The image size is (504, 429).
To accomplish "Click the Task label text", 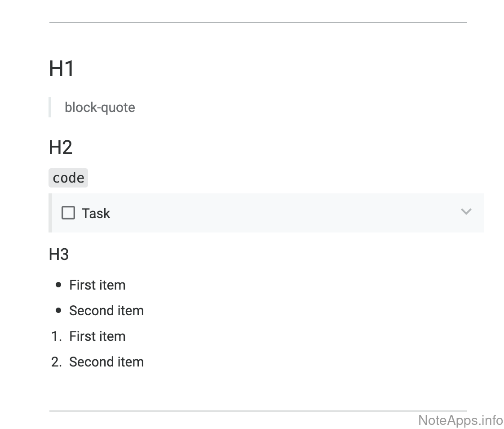I will click(96, 213).
